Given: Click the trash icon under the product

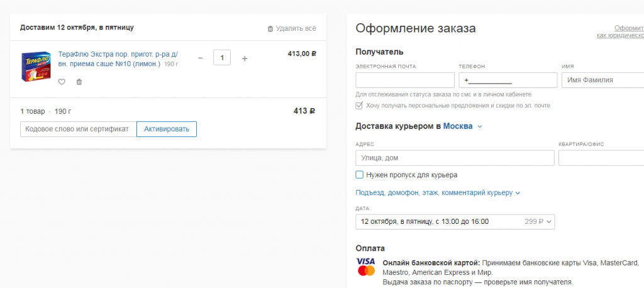Looking at the screenshot, I should (79, 82).
